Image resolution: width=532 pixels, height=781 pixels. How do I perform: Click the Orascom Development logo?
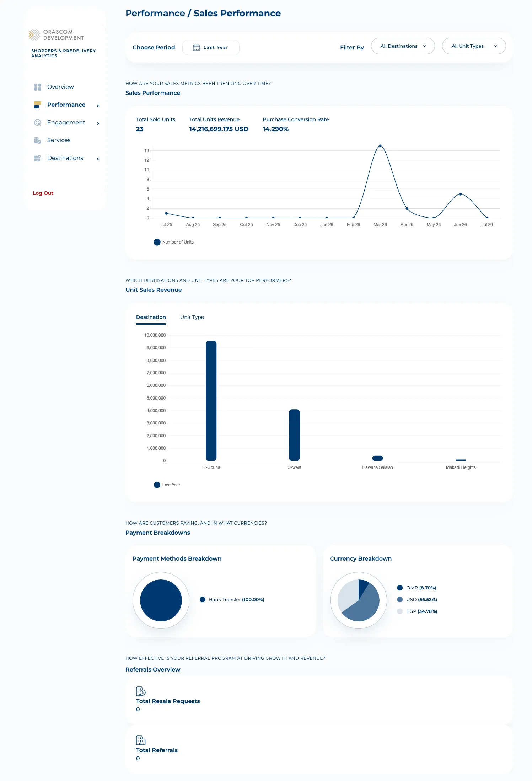[56, 35]
